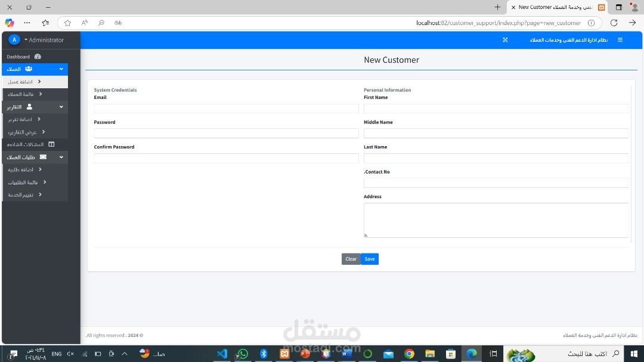Open the browser three-dots settings menu

27,23
